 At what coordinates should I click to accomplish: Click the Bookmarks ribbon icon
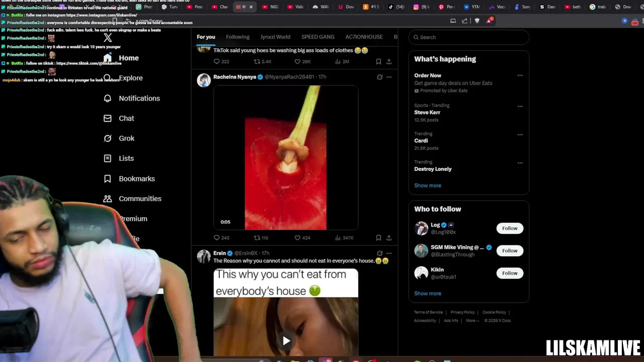[107, 179]
